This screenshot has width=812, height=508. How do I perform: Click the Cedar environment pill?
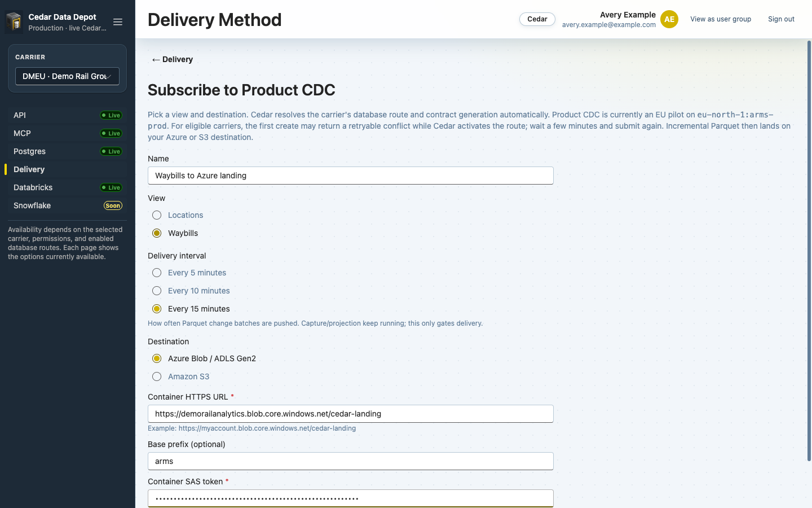(537, 19)
